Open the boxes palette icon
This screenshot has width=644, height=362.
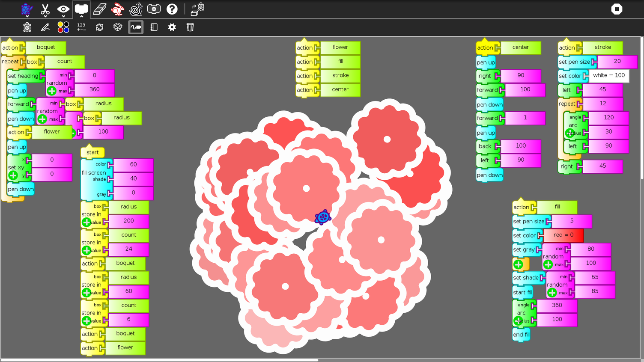(x=117, y=27)
